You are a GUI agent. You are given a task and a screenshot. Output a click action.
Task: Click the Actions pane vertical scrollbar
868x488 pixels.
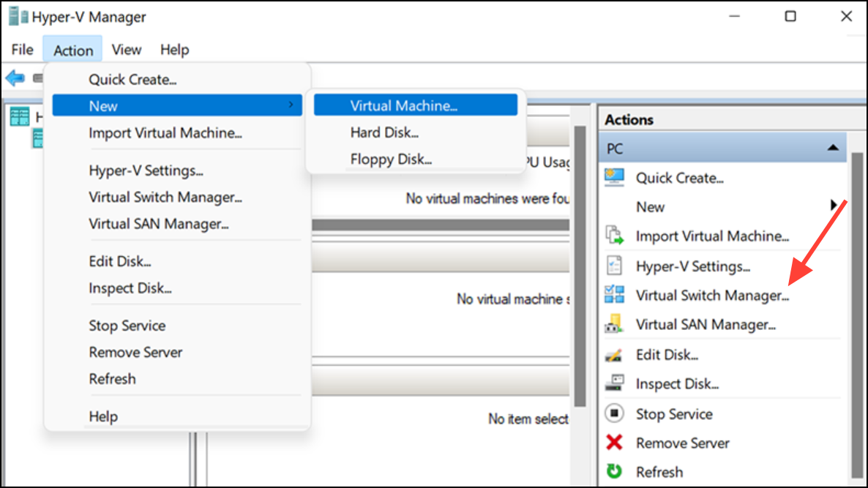click(857, 315)
